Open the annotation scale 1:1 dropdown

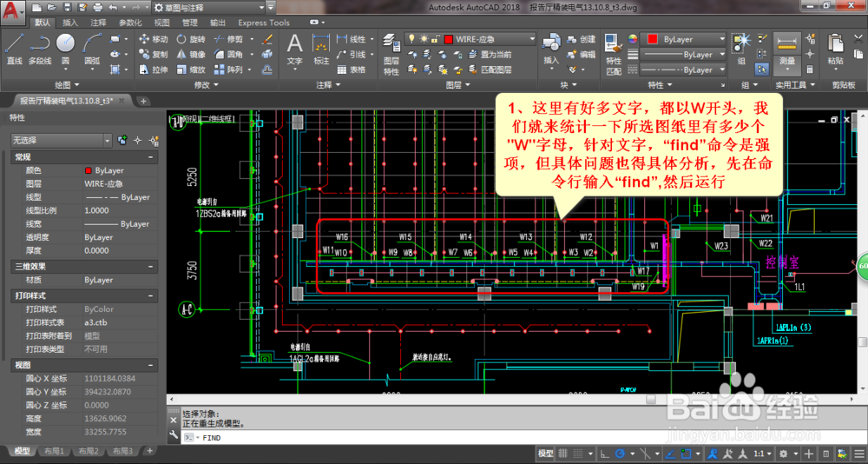[762, 454]
